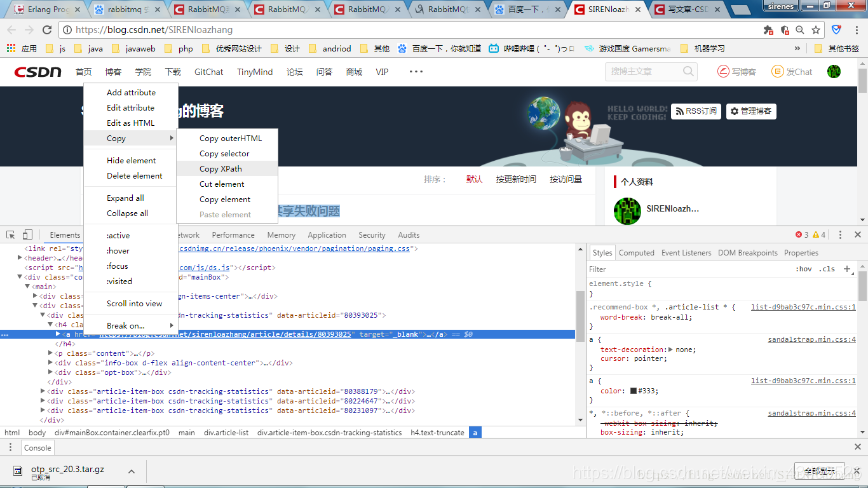
Task: Select Delete element in context menu
Action: (131, 175)
